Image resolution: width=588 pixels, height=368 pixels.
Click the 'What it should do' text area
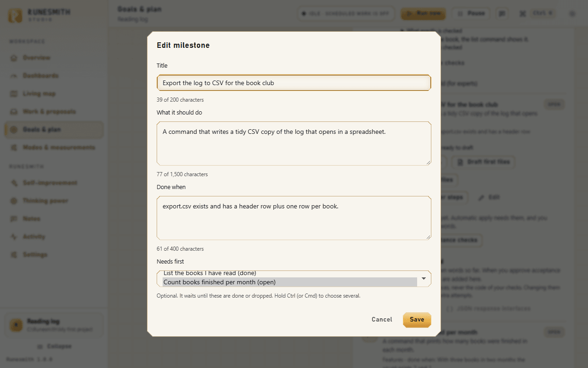coord(294,144)
